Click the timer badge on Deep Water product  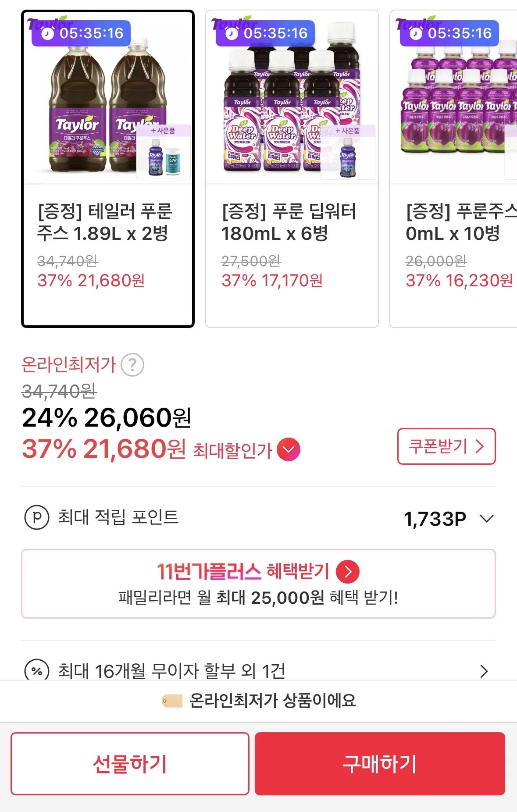point(266,33)
